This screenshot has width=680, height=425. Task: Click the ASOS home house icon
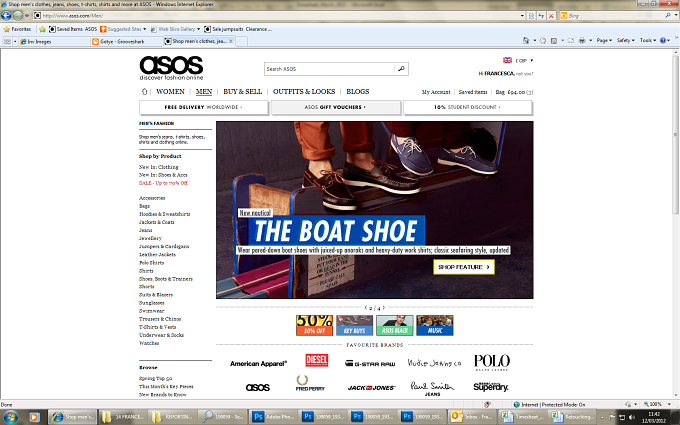(x=144, y=92)
